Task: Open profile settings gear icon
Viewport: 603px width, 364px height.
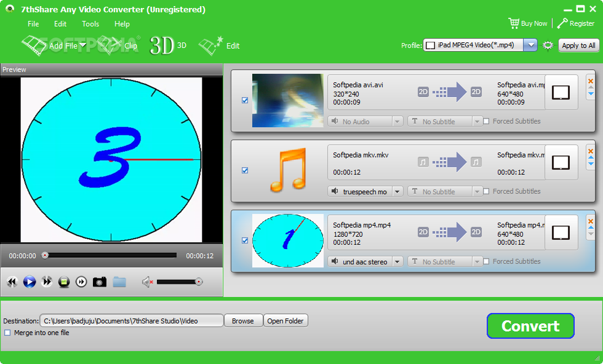Action: pos(548,45)
